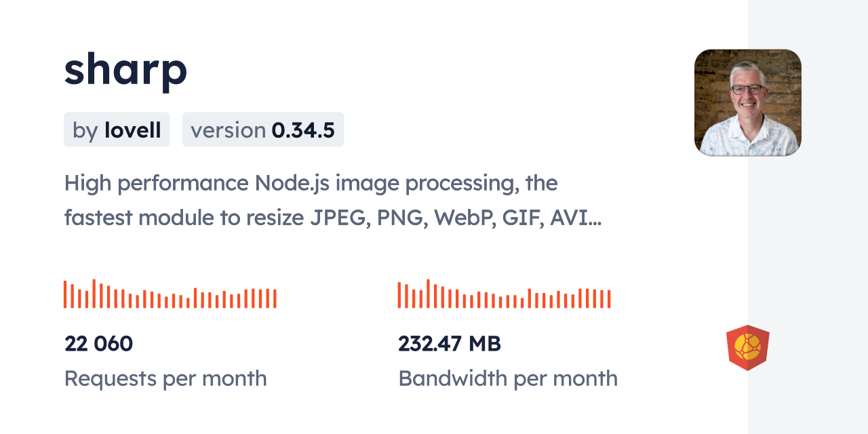Click the bandwidth per month bar chart
The height and width of the screenshot is (434, 868).
(x=504, y=294)
